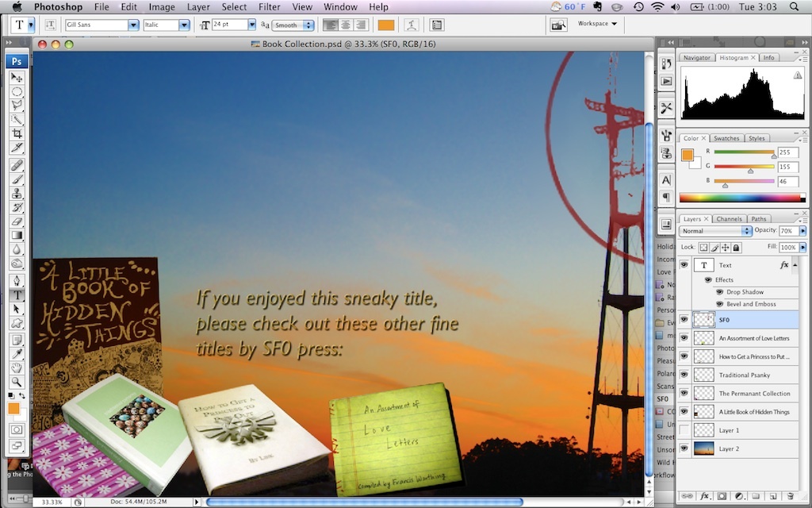The height and width of the screenshot is (508, 812).
Task: Center-align text via options bar
Action: tap(346, 25)
